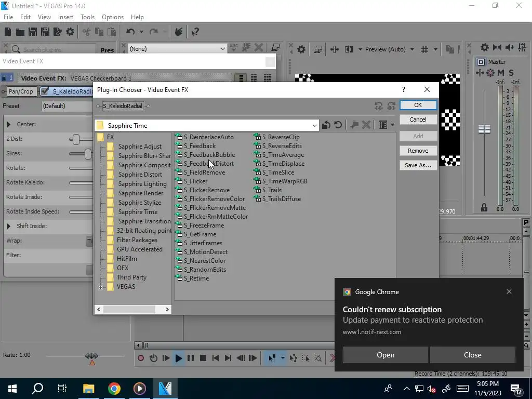
Task: Click the Play button
Action: pos(179,358)
